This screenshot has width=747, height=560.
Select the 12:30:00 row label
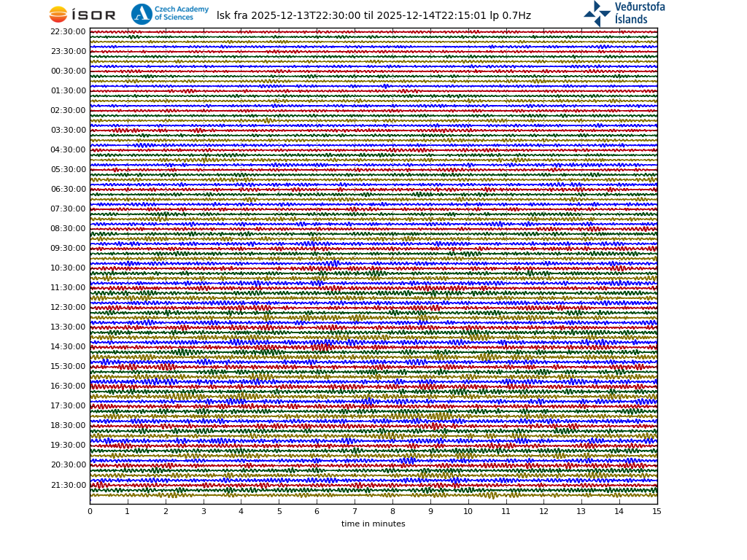[68, 308]
